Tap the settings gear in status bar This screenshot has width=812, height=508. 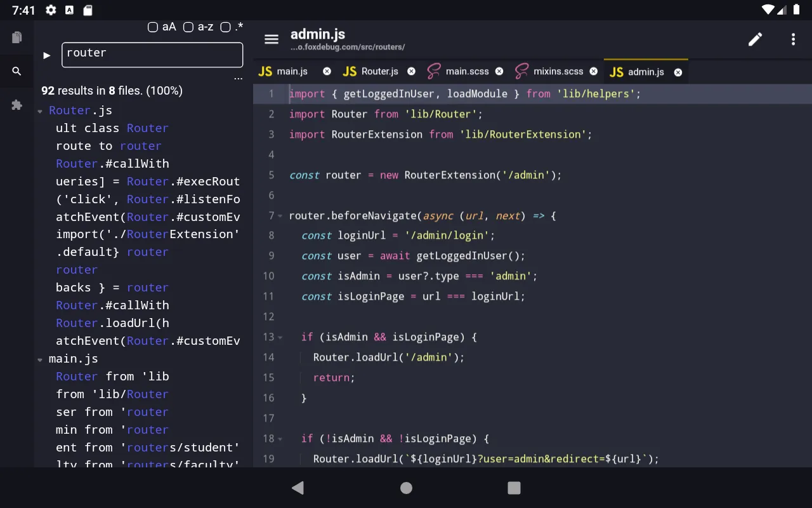[51, 10]
